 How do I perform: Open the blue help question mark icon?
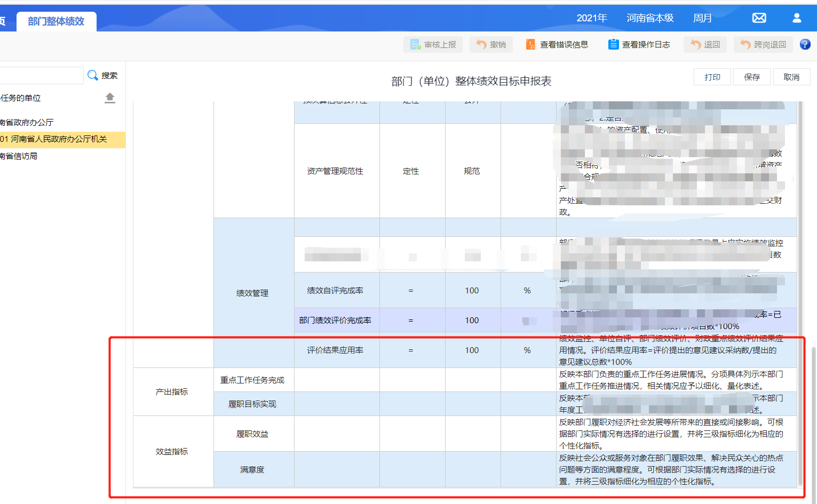805,44
